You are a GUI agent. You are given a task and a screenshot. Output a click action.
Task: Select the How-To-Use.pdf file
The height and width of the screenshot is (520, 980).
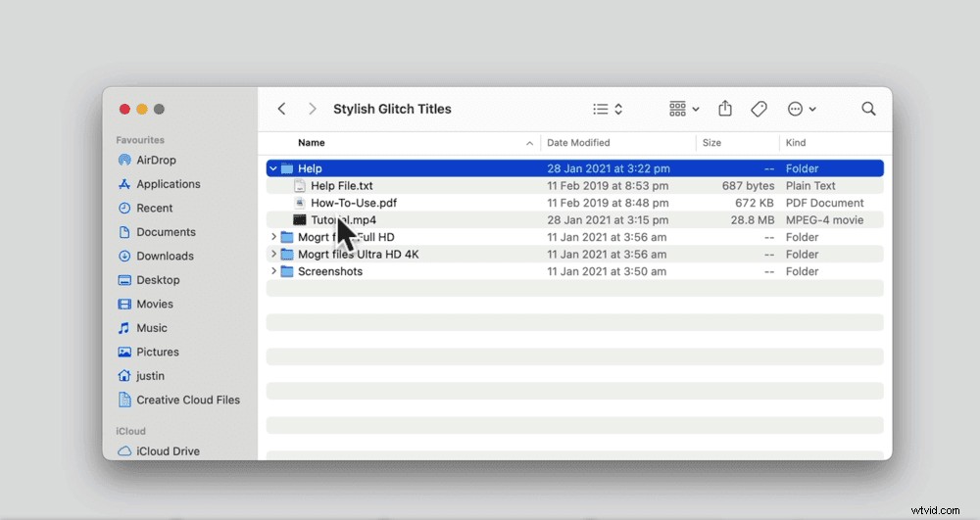[x=353, y=203]
